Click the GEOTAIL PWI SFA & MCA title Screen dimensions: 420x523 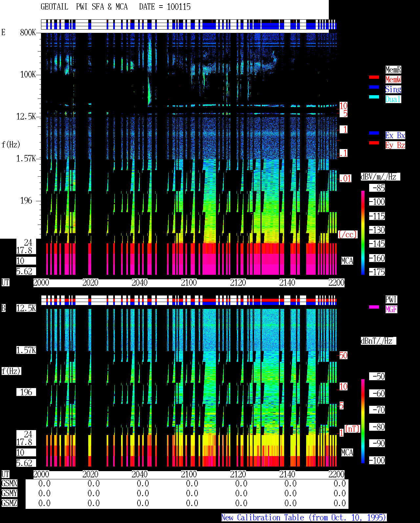[x=84, y=7]
